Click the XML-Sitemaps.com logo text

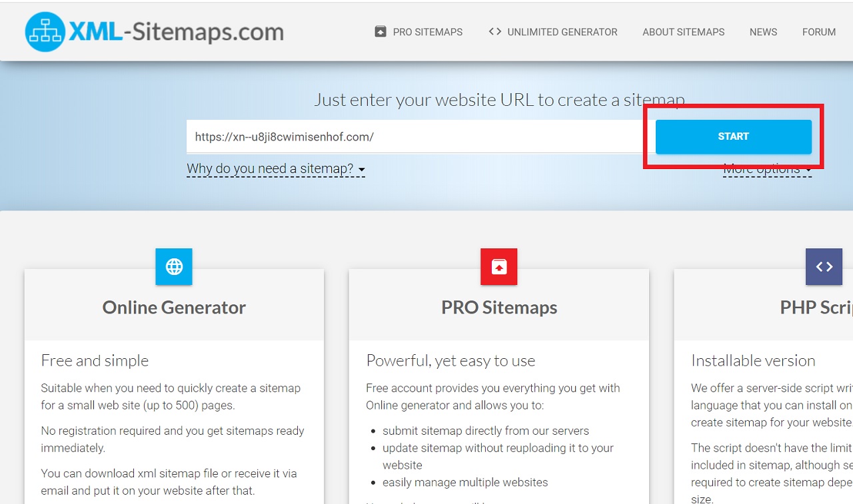point(176,32)
